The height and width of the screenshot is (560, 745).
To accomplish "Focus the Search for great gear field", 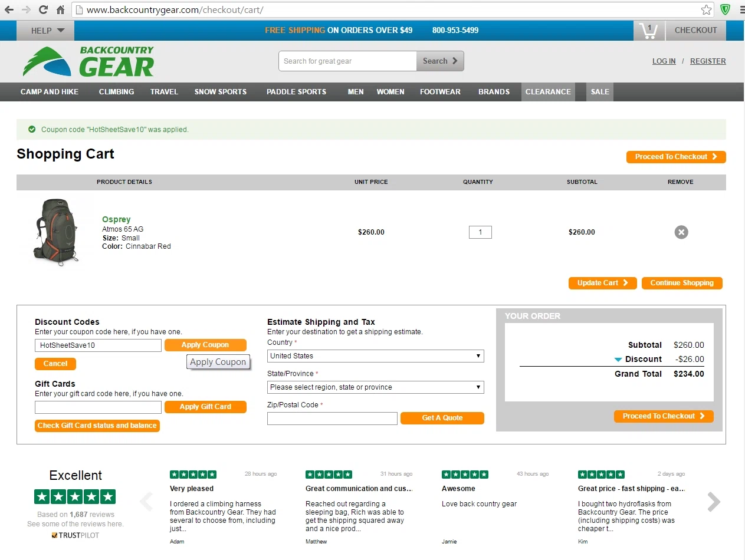I will coord(347,61).
